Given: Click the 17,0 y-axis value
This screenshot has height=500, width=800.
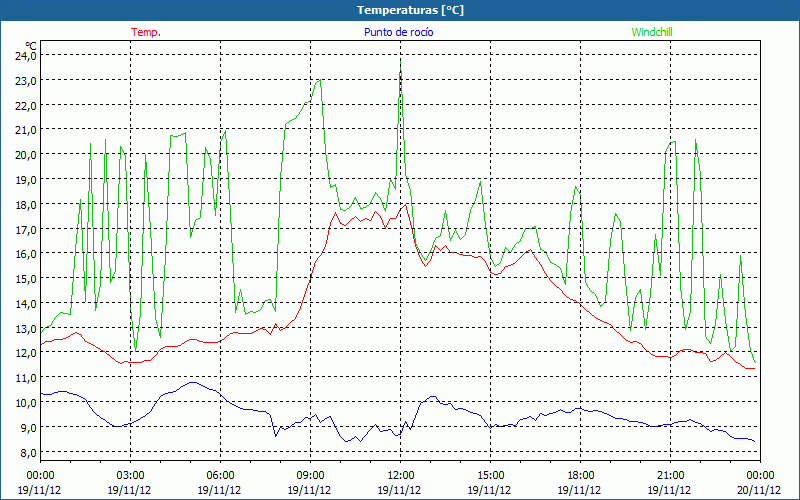Looking at the screenshot, I should 26,230.
